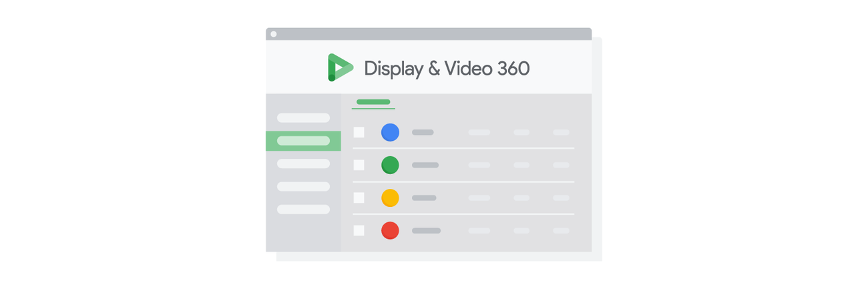This screenshot has width=868, height=289.
Task: Click the Display & Video 360 logo icon
Action: click(340, 67)
